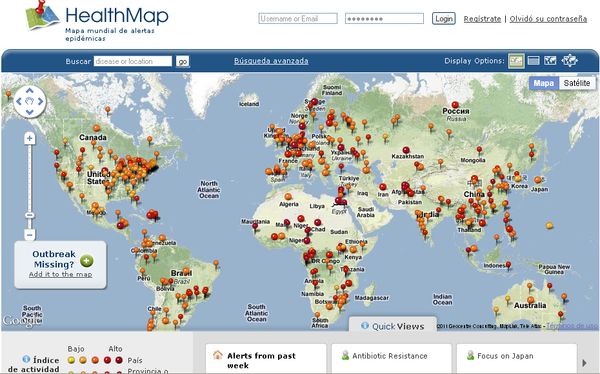600x374 pixels.
Task: Zoom in with the plus button
Action: (x=29, y=138)
